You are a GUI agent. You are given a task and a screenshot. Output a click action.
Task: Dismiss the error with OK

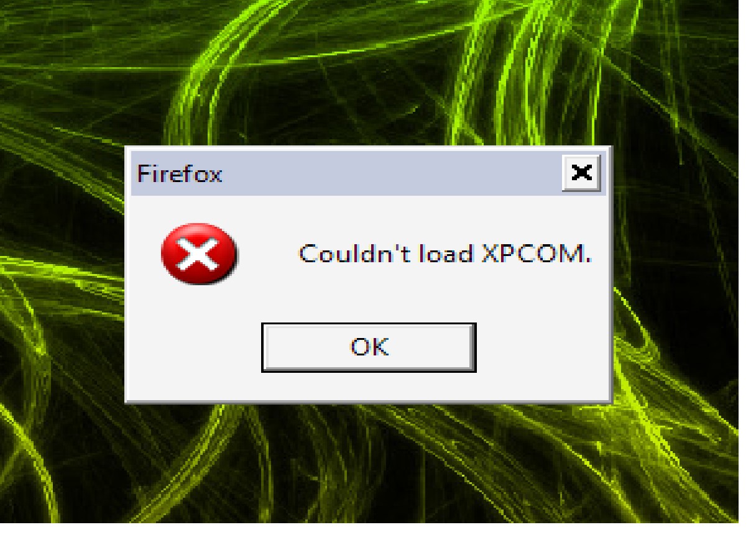pyautogui.click(x=369, y=347)
